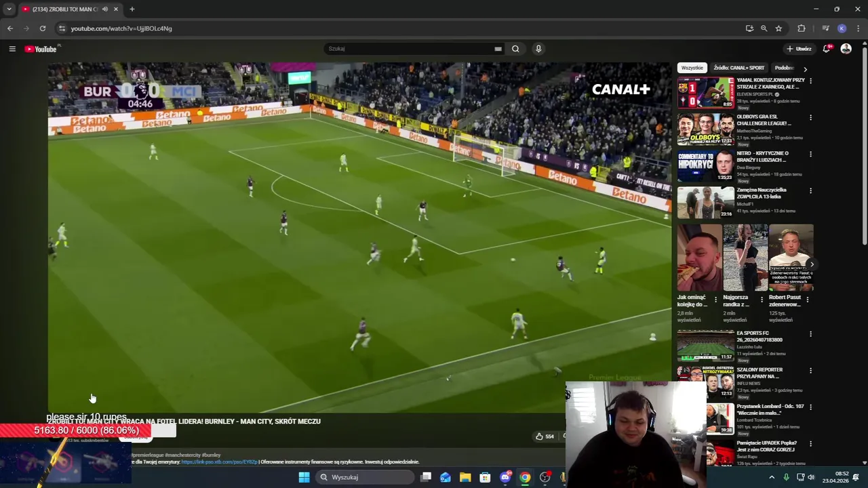Open options for 'Robert Pasut zdenerwow' short

808,299
